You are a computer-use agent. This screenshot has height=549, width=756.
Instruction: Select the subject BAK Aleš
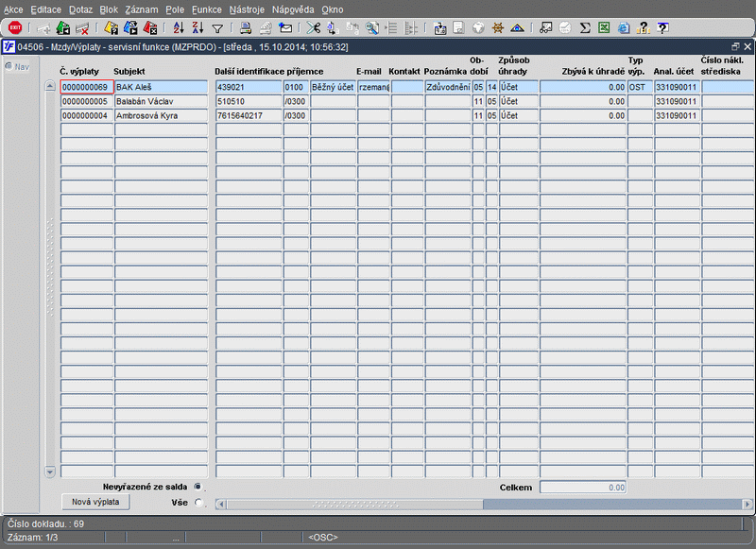(161, 87)
